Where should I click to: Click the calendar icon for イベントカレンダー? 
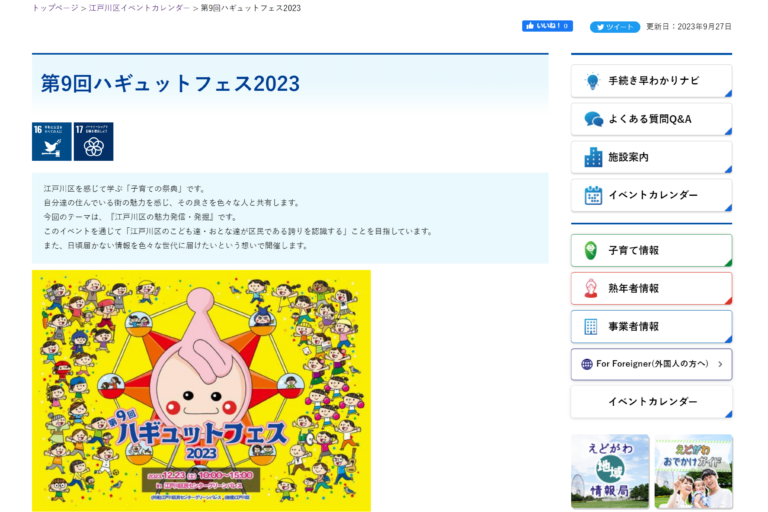pos(593,195)
